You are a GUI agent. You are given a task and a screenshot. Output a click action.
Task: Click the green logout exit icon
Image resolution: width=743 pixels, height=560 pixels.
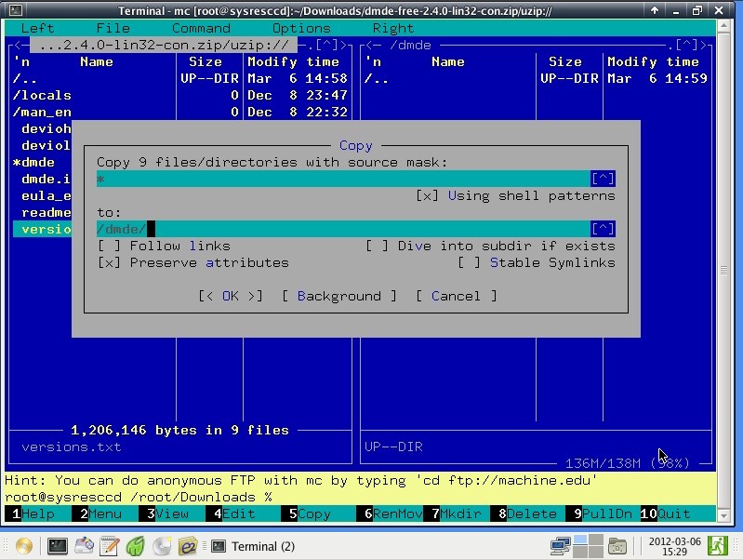717,546
